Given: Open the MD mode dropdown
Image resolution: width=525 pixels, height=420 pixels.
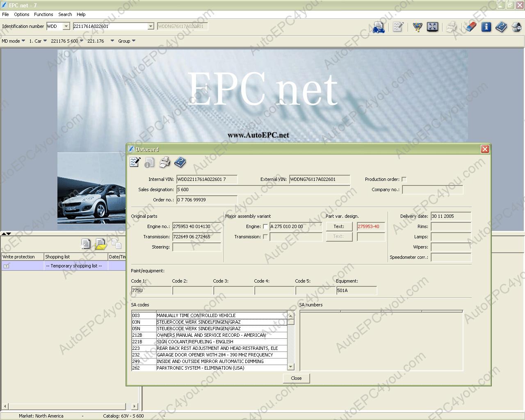Looking at the screenshot, I should tap(13, 41).
